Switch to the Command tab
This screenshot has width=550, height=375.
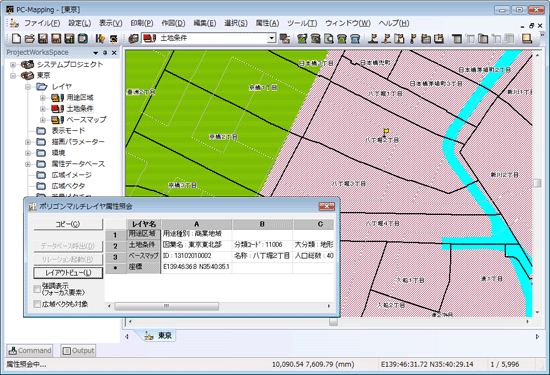30,350
